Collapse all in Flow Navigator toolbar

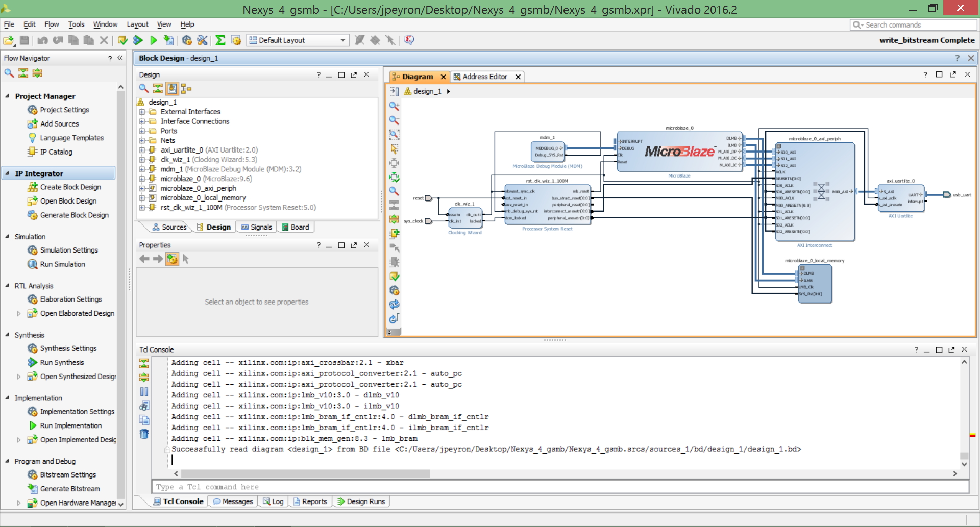23,73
